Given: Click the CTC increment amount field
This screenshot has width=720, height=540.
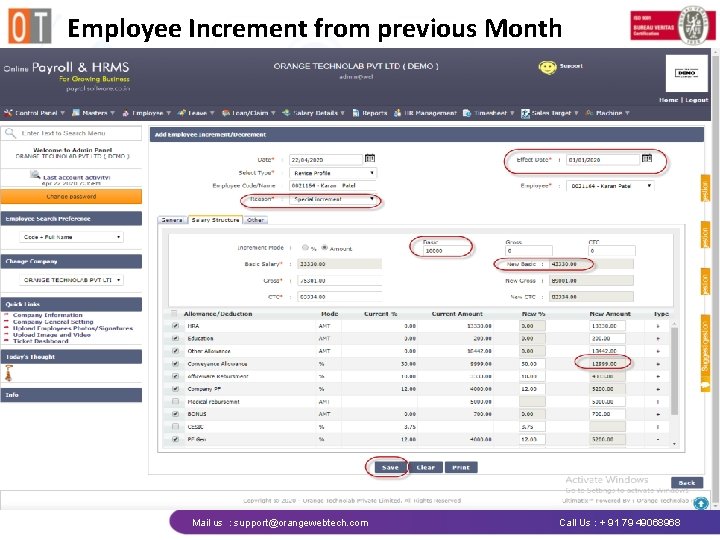Looking at the screenshot, I should coord(612,251).
